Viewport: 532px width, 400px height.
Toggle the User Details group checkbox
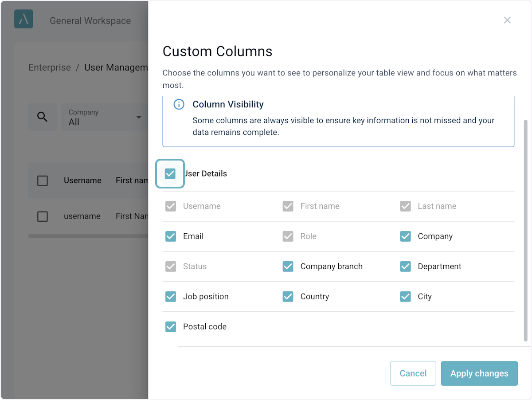(170, 174)
